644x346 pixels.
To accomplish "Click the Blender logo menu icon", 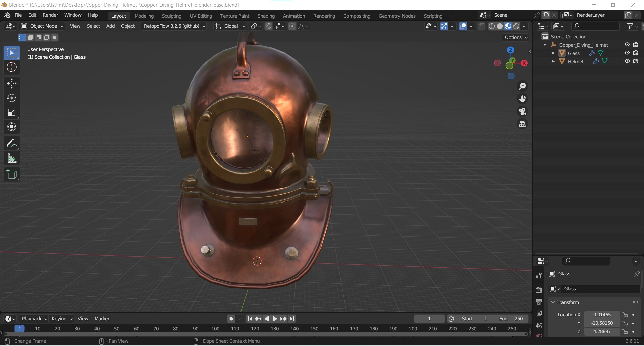I will [x=7, y=15].
